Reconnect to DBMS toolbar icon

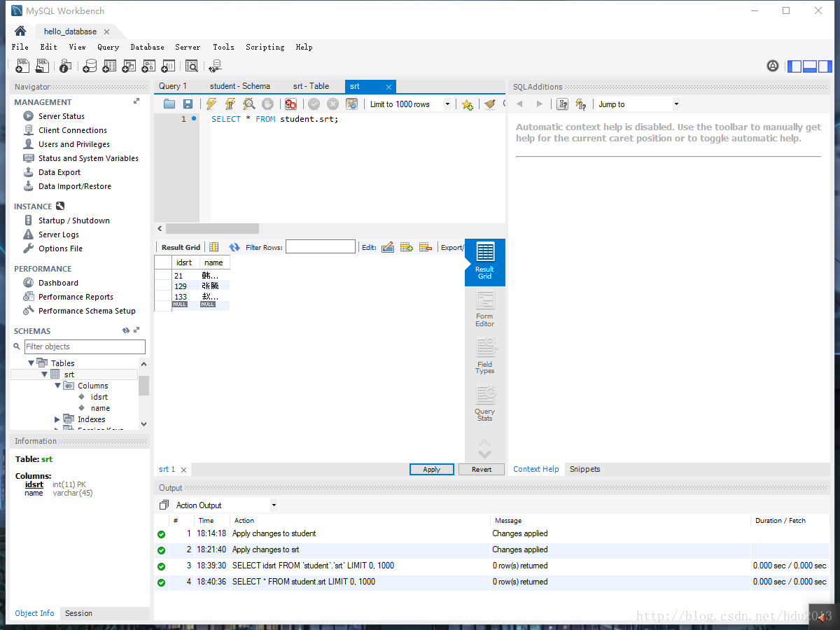coord(215,66)
